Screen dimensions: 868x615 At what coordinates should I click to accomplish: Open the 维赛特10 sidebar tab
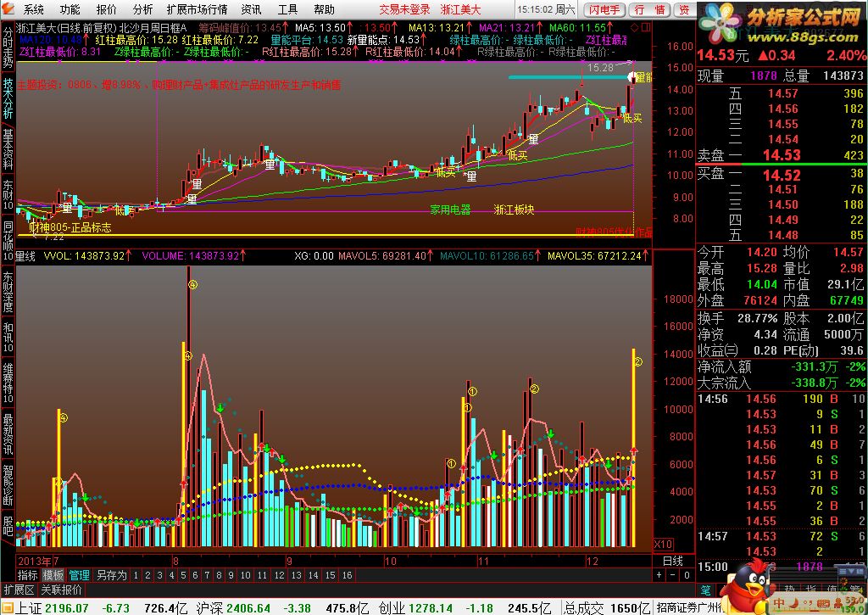click(x=8, y=383)
